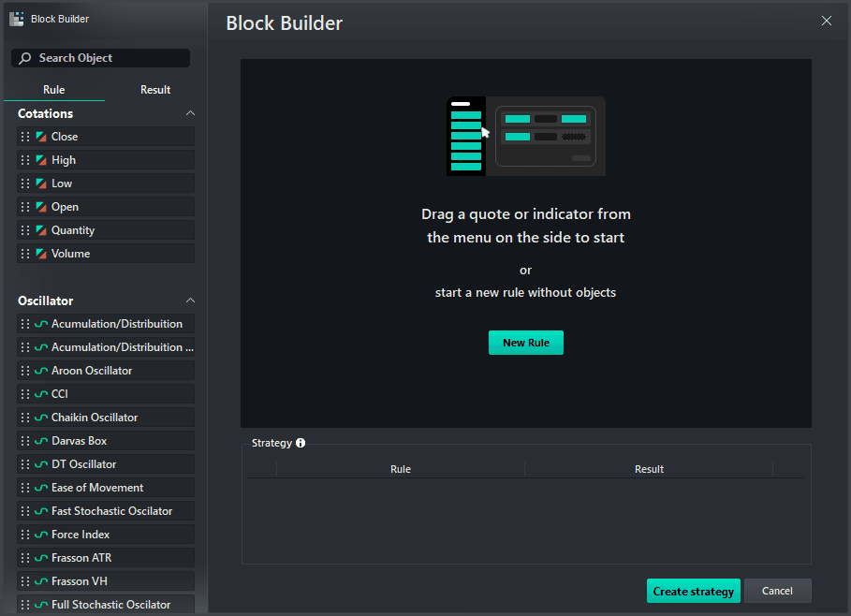Select the Close quote item
This screenshot has width=851, height=616.
point(106,137)
